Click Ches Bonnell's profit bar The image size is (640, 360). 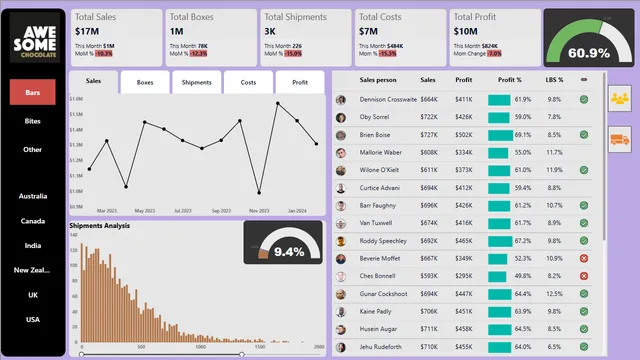pos(497,276)
